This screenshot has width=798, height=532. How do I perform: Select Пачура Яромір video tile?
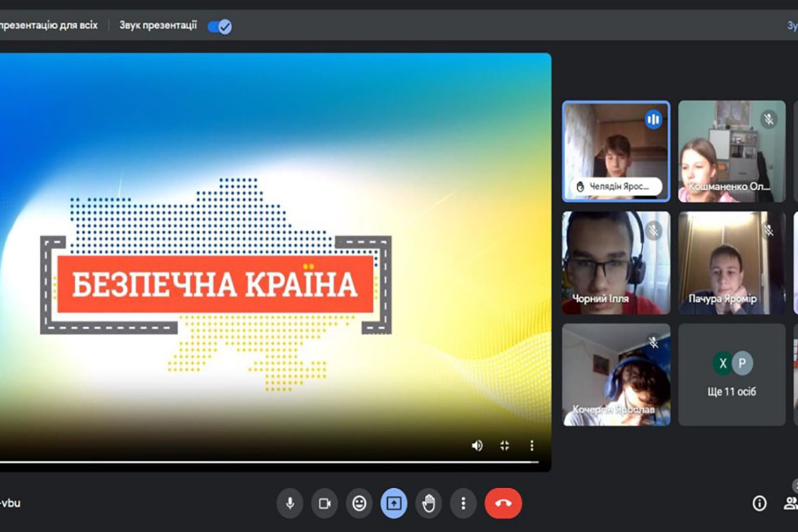(731, 263)
